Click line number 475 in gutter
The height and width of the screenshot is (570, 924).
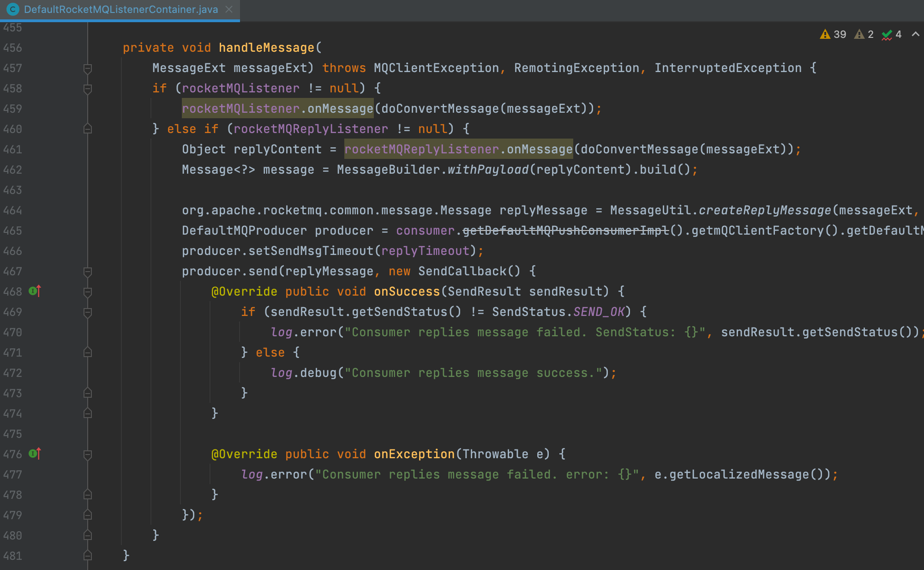coord(12,434)
